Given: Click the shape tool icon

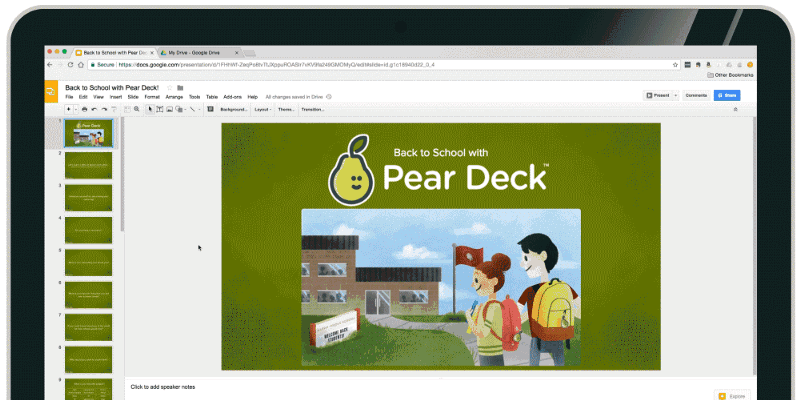Looking at the screenshot, I should [x=179, y=109].
